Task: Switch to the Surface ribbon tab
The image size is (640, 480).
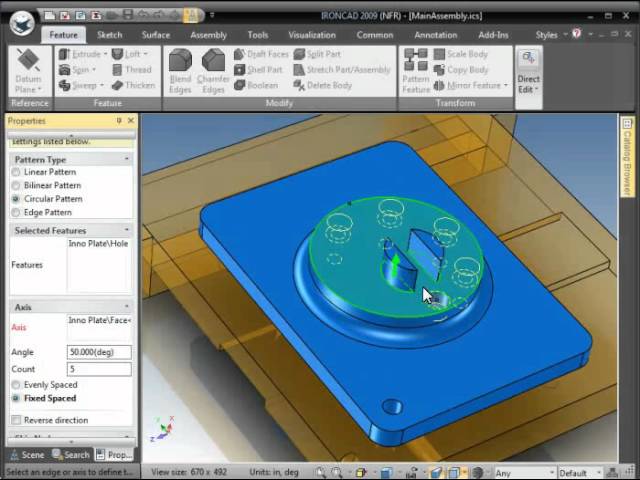Action: 156,35
